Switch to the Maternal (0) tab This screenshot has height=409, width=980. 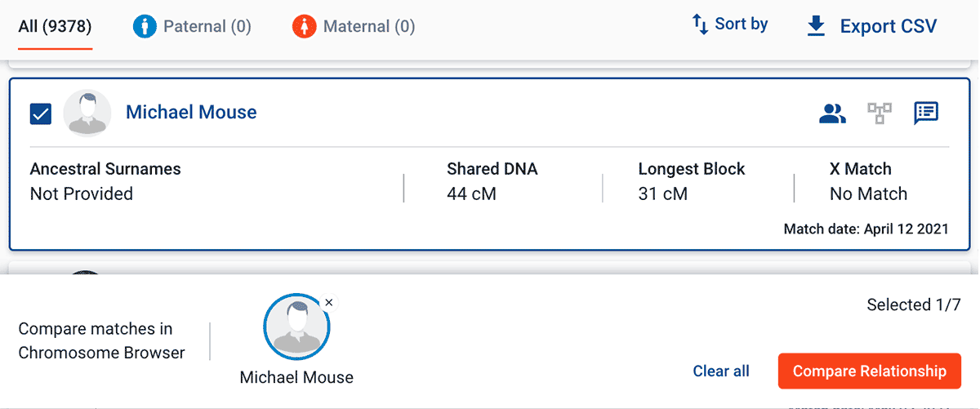click(x=354, y=27)
